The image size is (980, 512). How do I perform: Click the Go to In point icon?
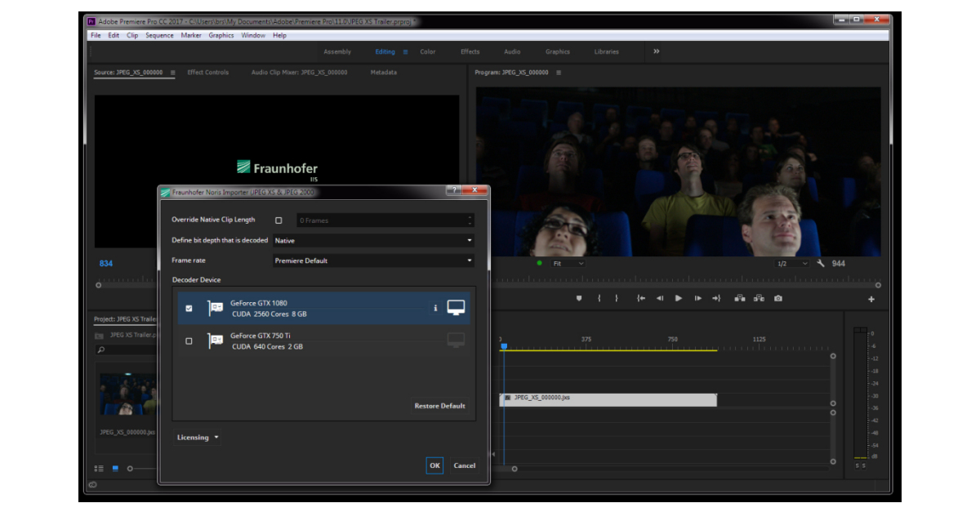(x=640, y=299)
